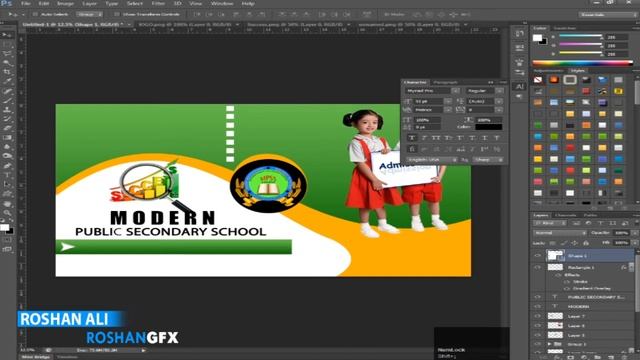Select the Crop tool
Viewport: 640px width, 360px height.
tap(7, 72)
